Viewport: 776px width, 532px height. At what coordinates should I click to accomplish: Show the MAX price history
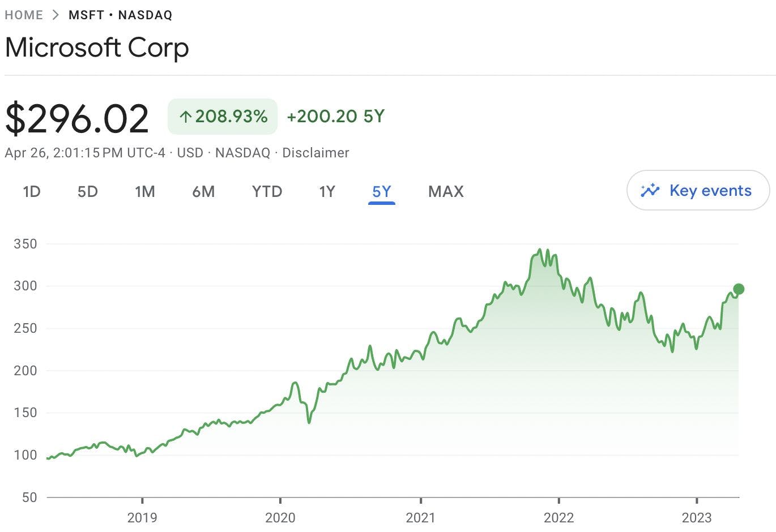(x=446, y=192)
